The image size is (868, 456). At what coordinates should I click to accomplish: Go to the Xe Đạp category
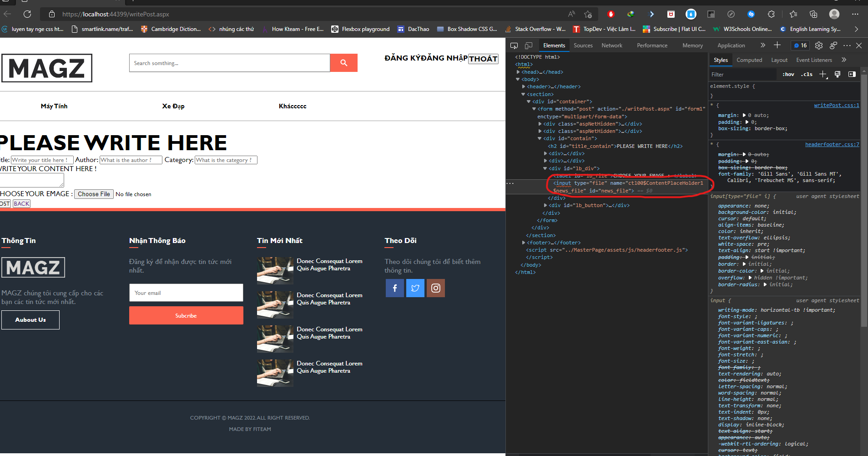pyautogui.click(x=173, y=106)
